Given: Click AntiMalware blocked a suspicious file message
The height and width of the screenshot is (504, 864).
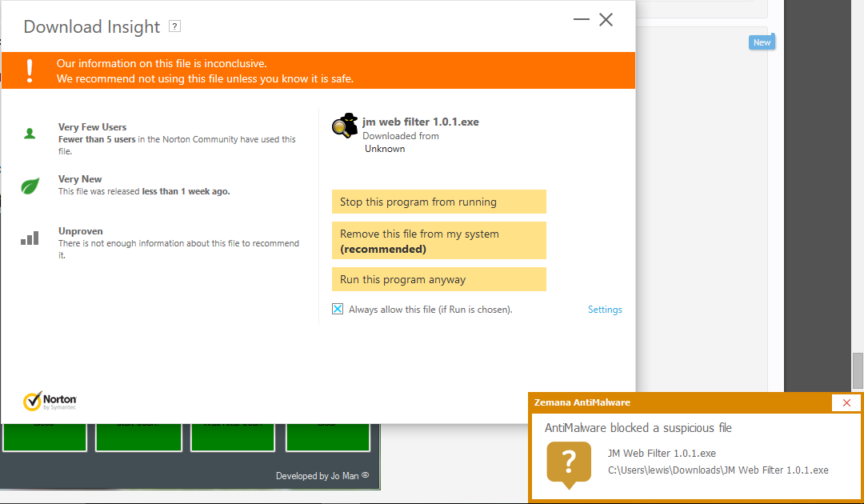Looking at the screenshot, I should tap(638, 428).
